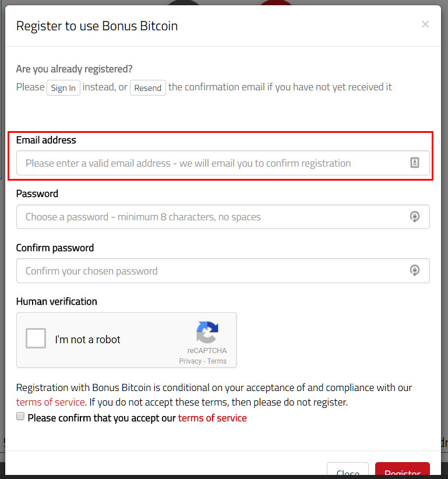Focus the Password input field

click(223, 217)
